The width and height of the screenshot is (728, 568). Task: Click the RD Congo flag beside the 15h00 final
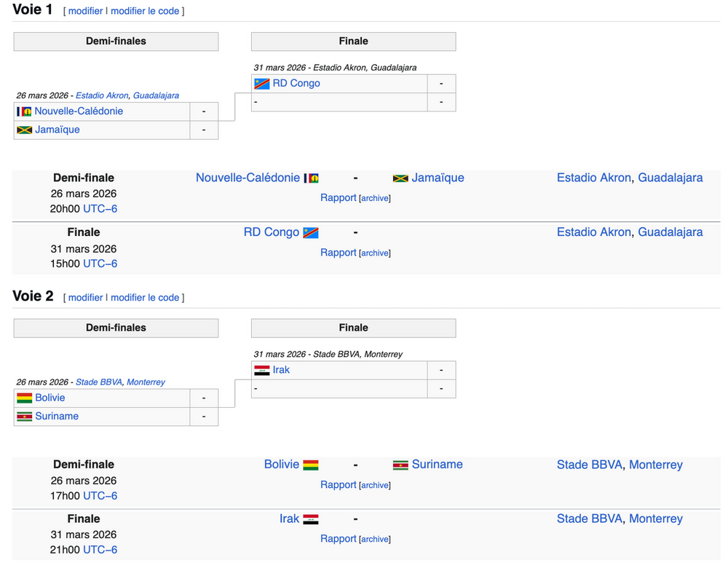click(x=311, y=233)
